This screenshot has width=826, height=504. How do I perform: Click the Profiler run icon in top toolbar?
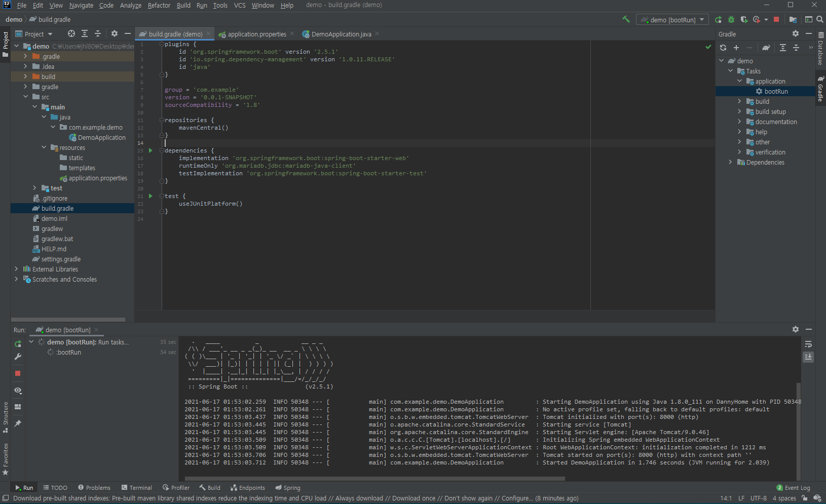pyautogui.click(x=757, y=20)
